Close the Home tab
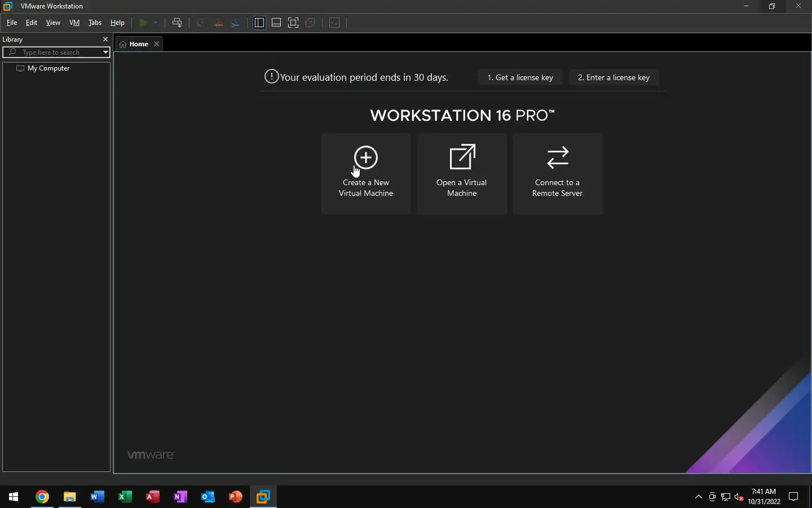The width and height of the screenshot is (812, 508). [x=157, y=44]
